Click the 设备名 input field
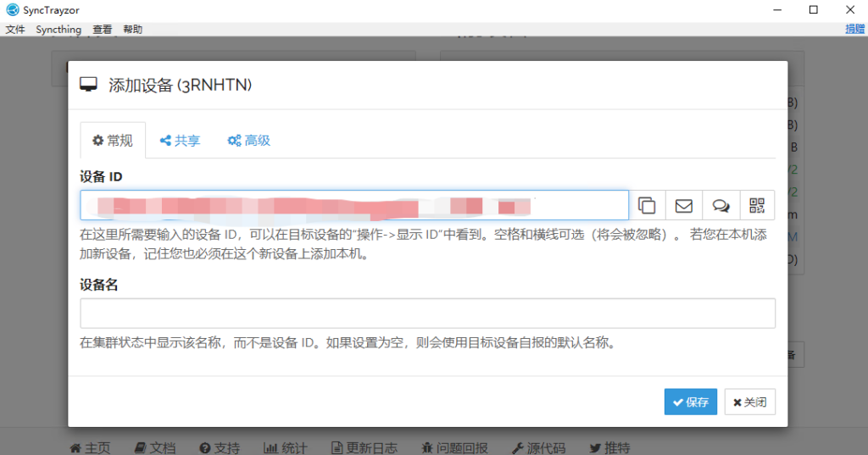Viewport: 868px width, 455px height. (427, 314)
